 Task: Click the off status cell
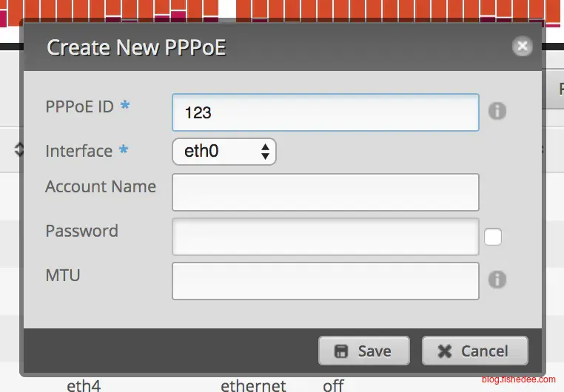tap(333, 385)
